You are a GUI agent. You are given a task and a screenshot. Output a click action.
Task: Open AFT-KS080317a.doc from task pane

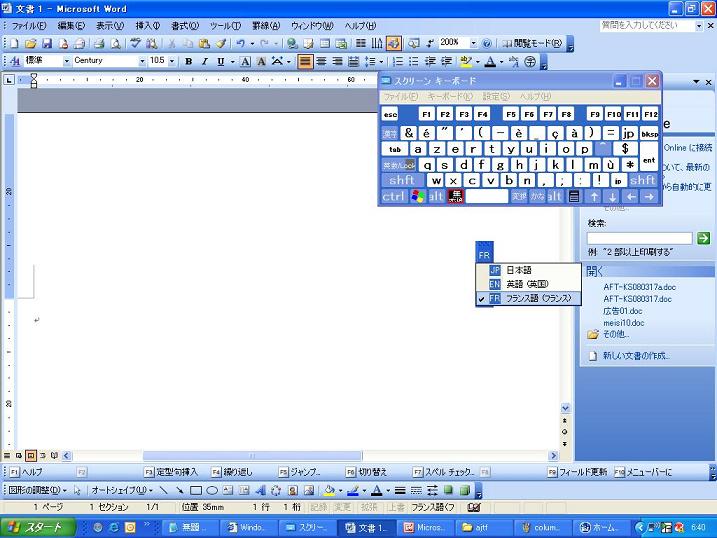point(639,287)
